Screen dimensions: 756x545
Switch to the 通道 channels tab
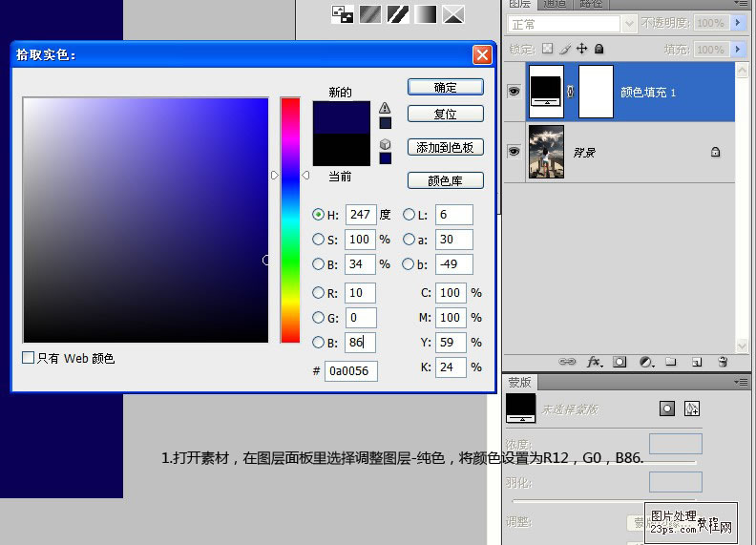point(555,4)
